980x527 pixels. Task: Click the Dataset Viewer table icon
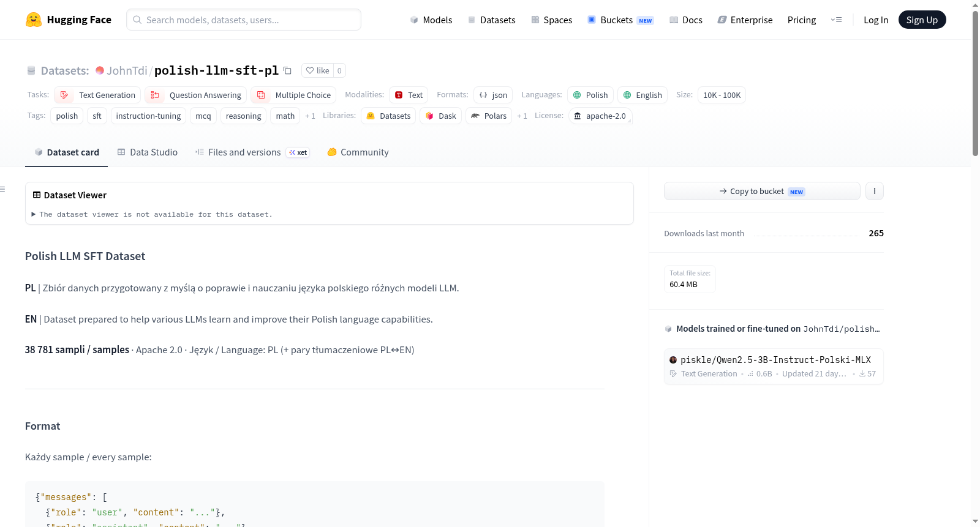click(37, 195)
